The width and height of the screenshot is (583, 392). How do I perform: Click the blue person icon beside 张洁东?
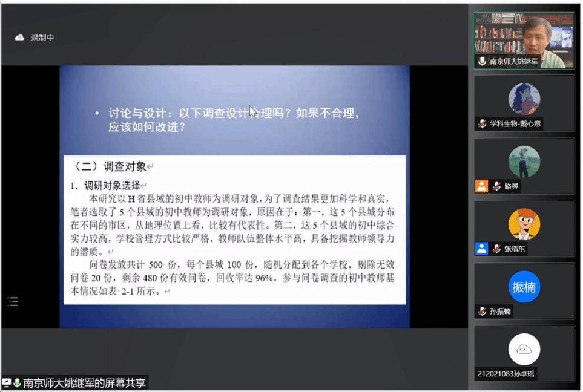[481, 249]
